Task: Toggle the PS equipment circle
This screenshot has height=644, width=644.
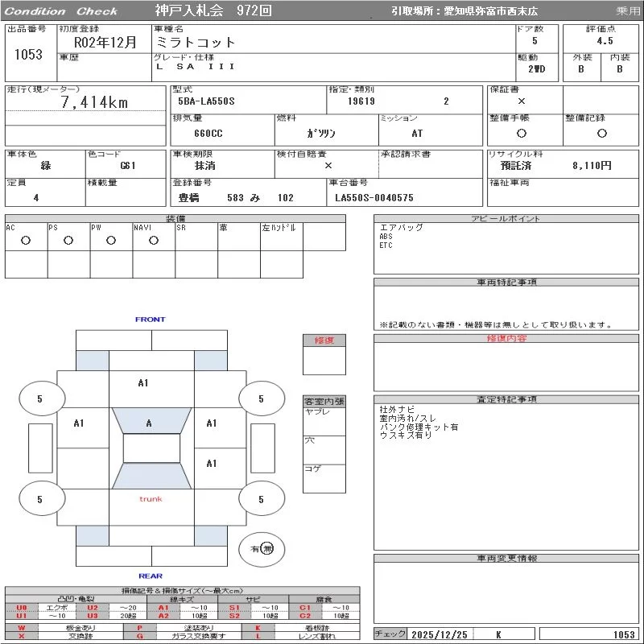Action: (x=68, y=240)
